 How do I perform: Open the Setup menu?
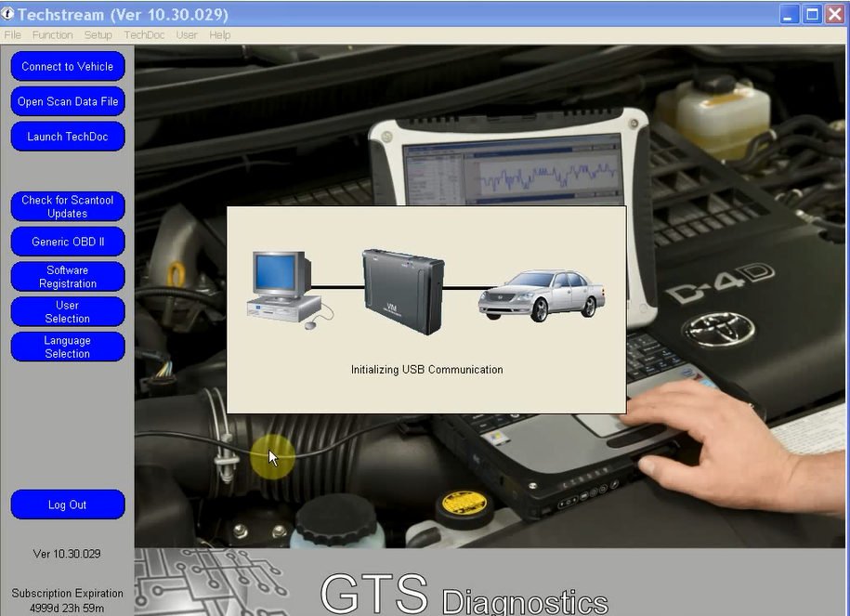coord(98,35)
